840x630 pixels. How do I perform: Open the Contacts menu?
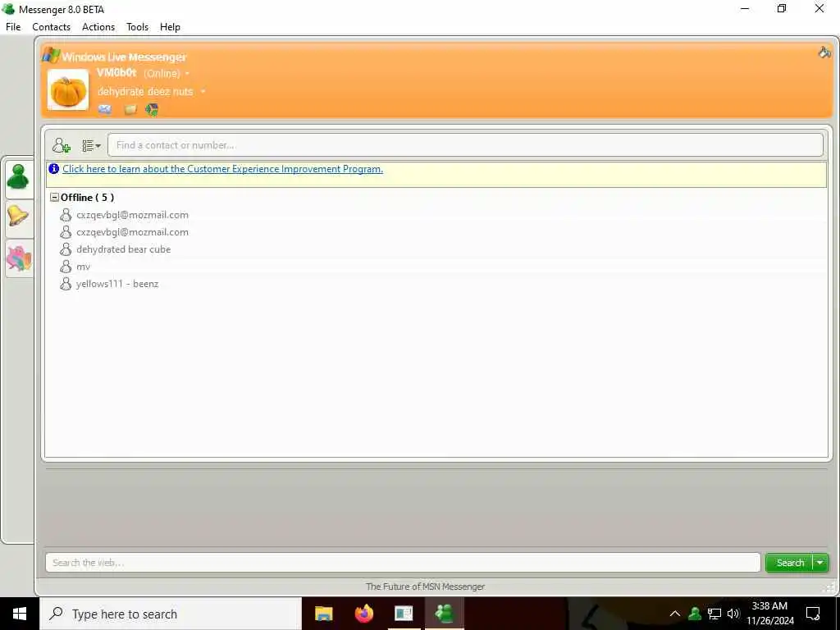(52, 27)
